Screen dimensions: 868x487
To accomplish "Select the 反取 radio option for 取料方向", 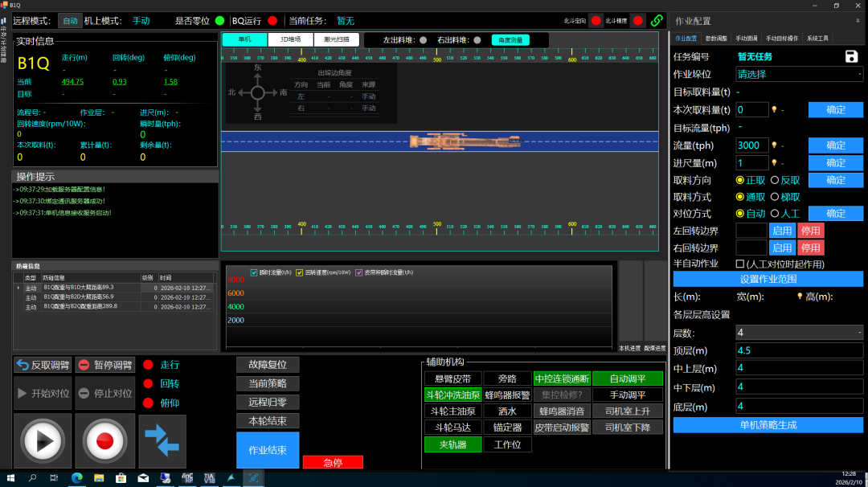I will [x=775, y=181].
